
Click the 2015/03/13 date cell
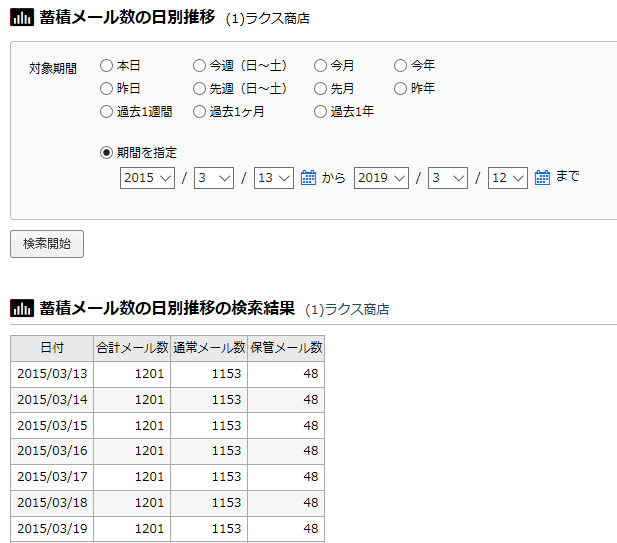click(52, 374)
